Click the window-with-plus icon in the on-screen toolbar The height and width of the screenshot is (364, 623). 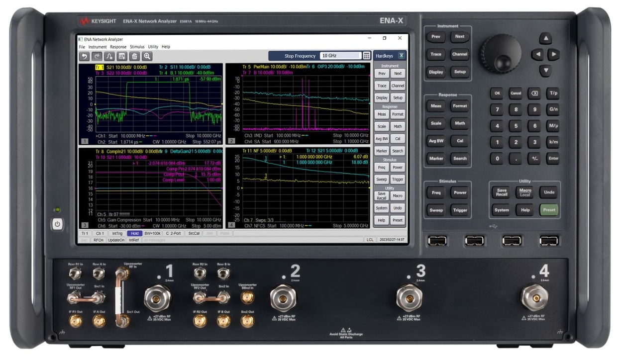122,56
